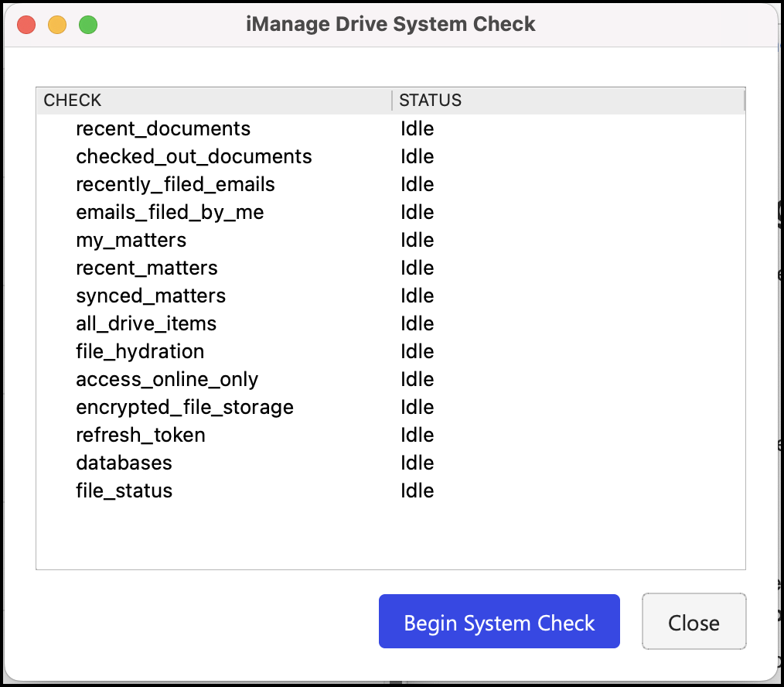Select the file_status check row
The width and height of the screenshot is (784, 687).
(x=124, y=490)
